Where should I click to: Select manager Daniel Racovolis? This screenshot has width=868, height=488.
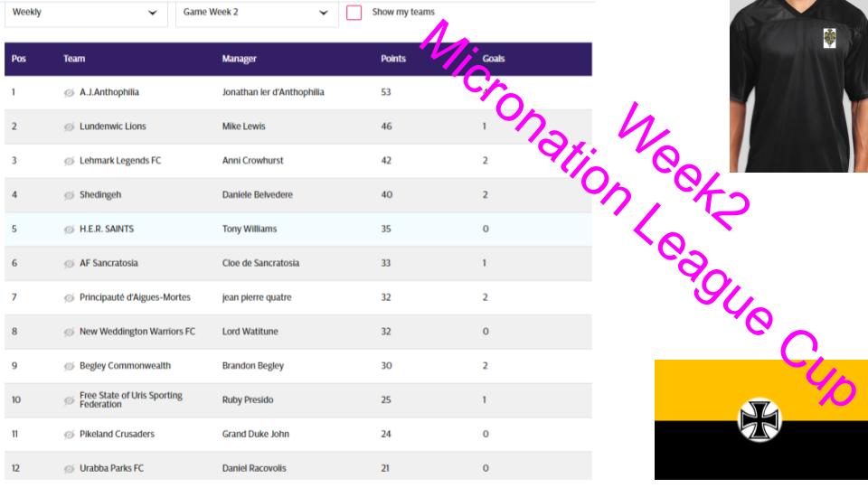(254, 468)
